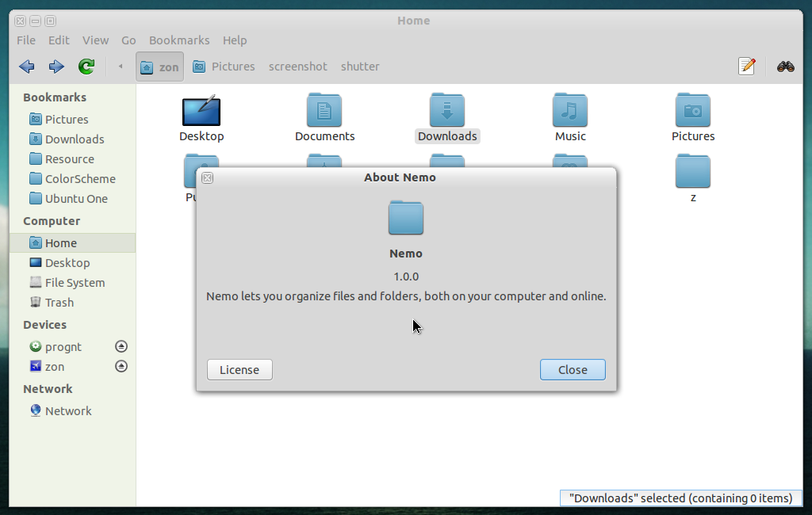Viewport: 812px width, 515px height.
Task: Open the Help menu
Action: [235, 40]
